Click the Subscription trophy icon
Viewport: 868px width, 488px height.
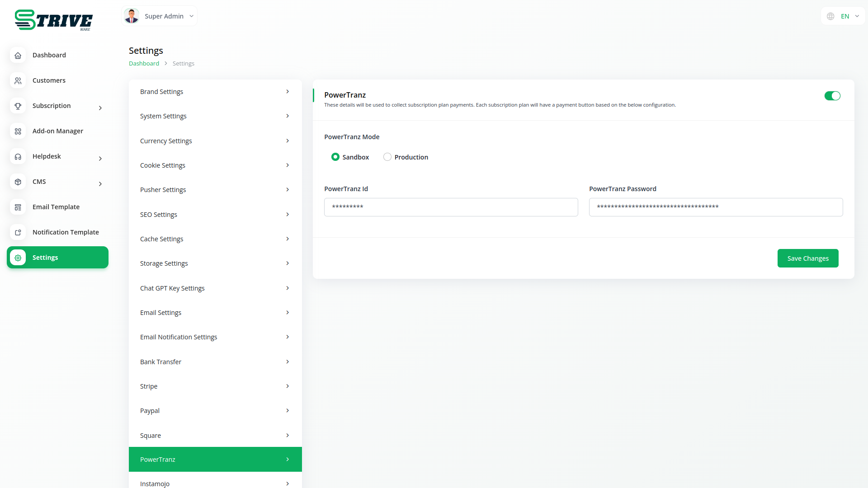(18, 106)
